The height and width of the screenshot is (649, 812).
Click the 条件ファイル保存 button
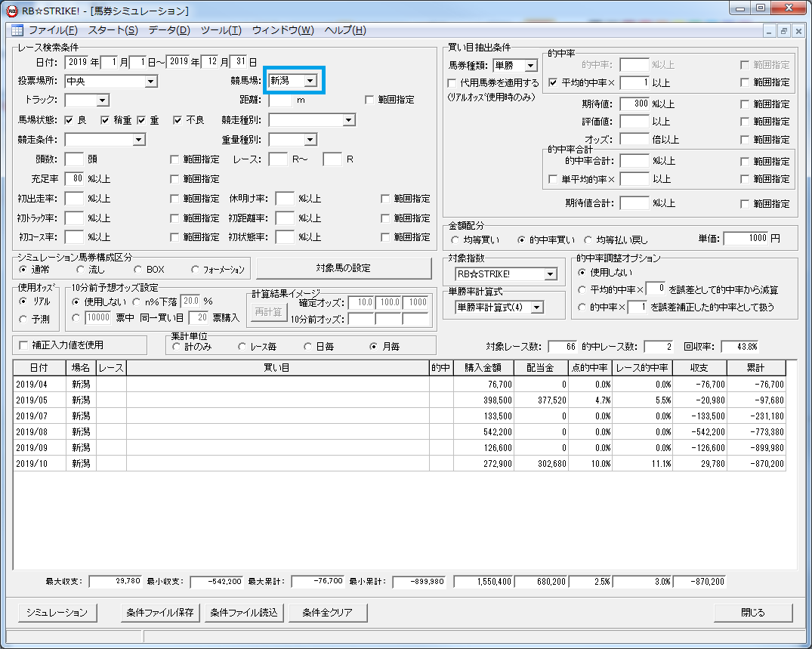click(160, 613)
